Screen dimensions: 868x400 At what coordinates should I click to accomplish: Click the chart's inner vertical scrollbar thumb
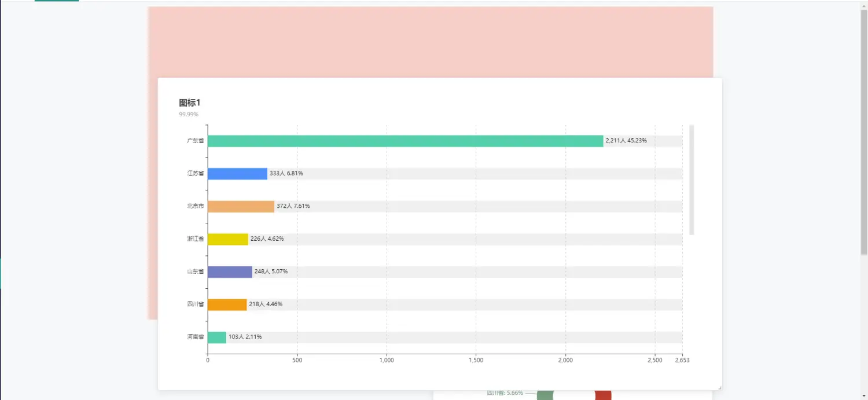(692, 179)
